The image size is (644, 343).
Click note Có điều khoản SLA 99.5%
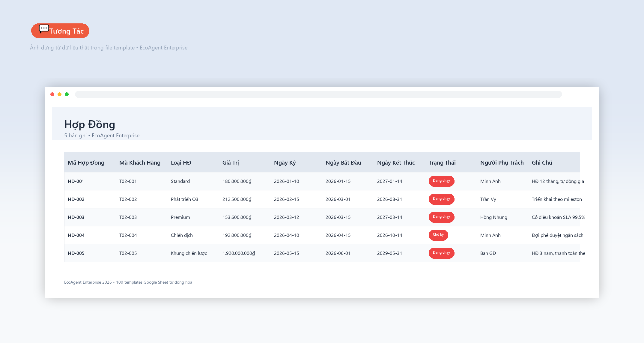(559, 217)
